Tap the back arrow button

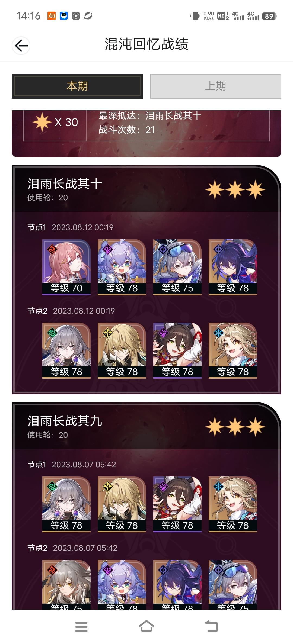pyautogui.click(x=21, y=46)
